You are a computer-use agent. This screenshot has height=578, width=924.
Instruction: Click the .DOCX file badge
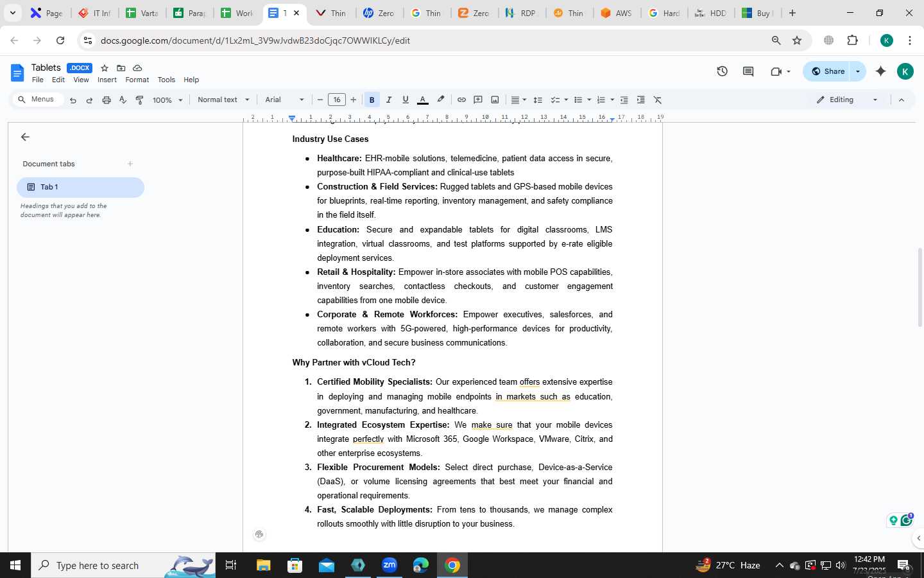(80, 68)
